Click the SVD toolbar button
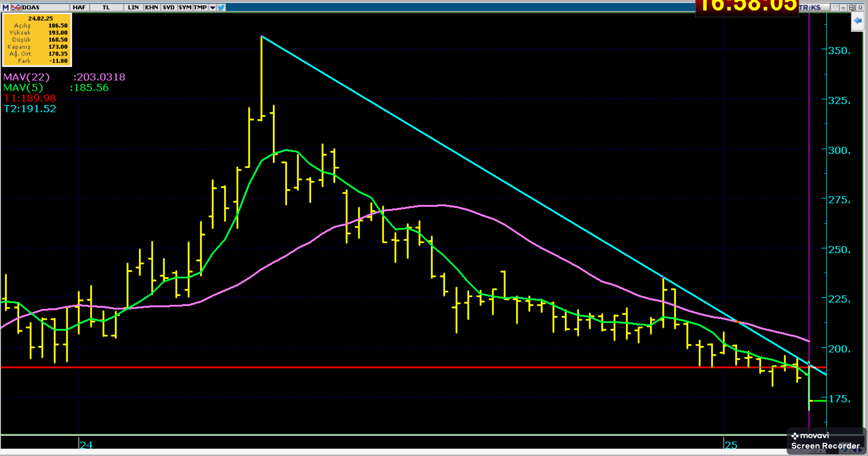Image resolution: width=868 pixels, height=456 pixels. (168, 8)
